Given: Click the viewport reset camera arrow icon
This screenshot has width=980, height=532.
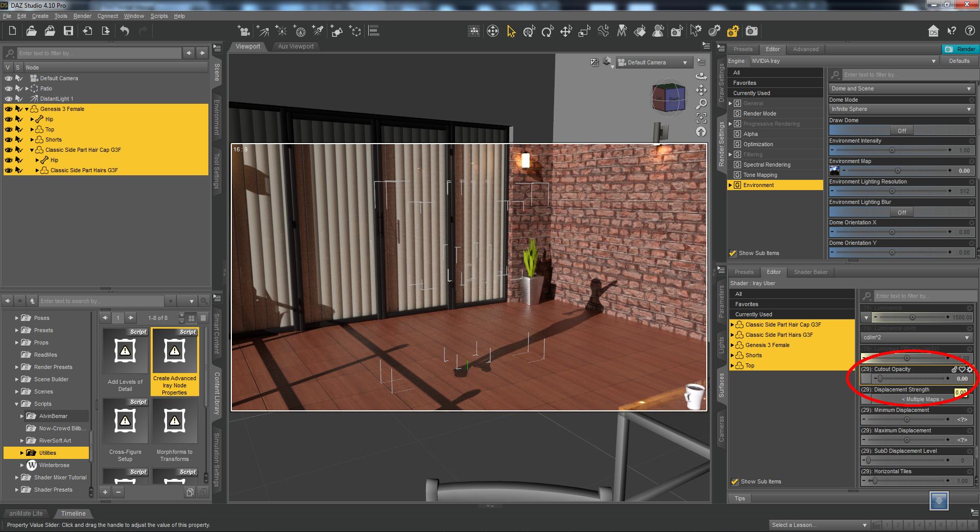Looking at the screenshot, I should tap(701, 132).
